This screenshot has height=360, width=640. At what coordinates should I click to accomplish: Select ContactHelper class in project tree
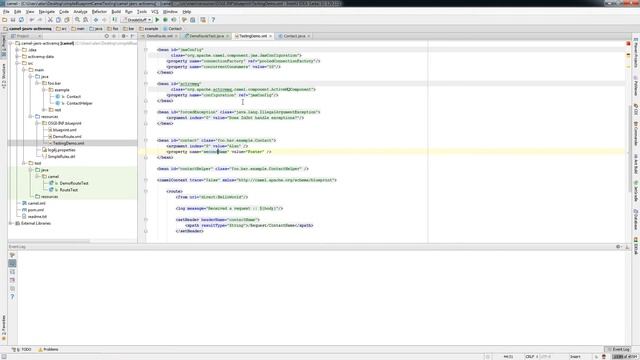79,103
